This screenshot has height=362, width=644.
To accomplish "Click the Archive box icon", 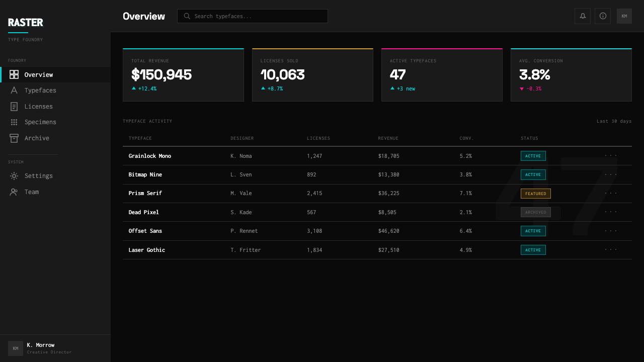I will [14, 138].
